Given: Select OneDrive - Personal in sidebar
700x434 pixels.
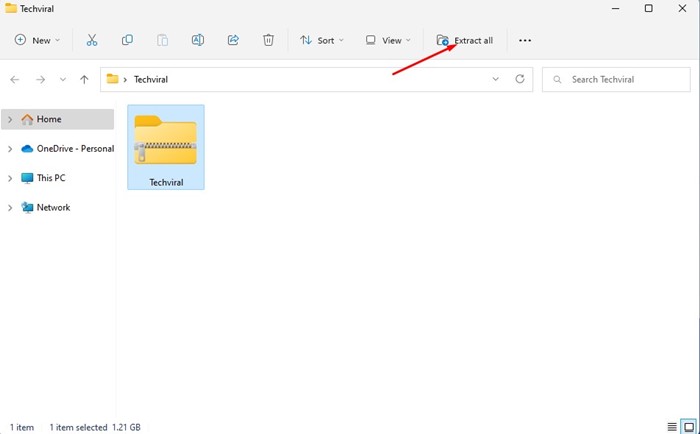Looking at the screenshot, I should (67, 149).
